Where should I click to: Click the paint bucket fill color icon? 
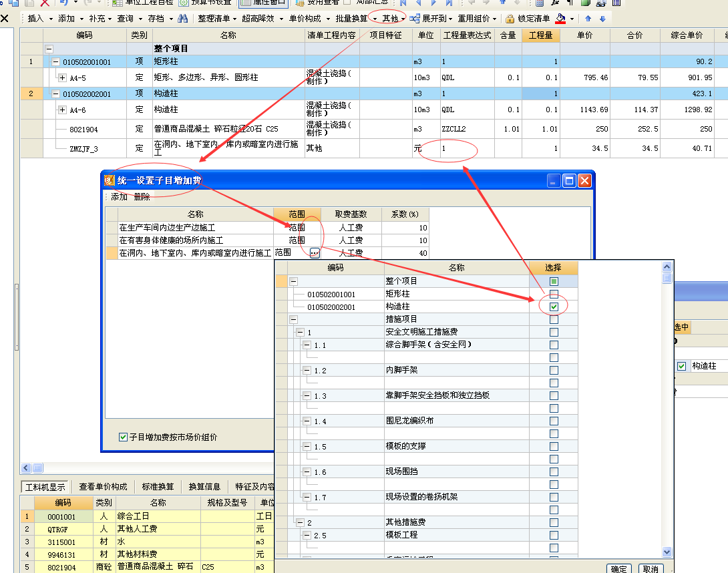click(x=561, y=19)
